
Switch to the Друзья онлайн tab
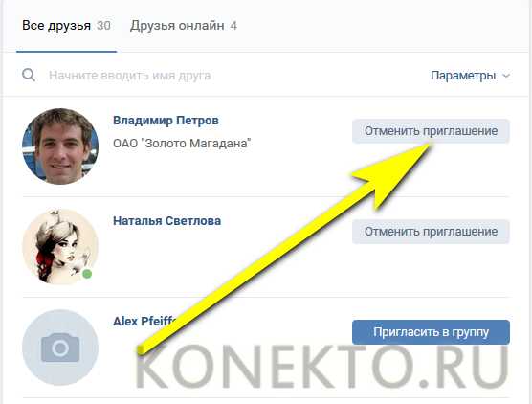pos(183,26)
